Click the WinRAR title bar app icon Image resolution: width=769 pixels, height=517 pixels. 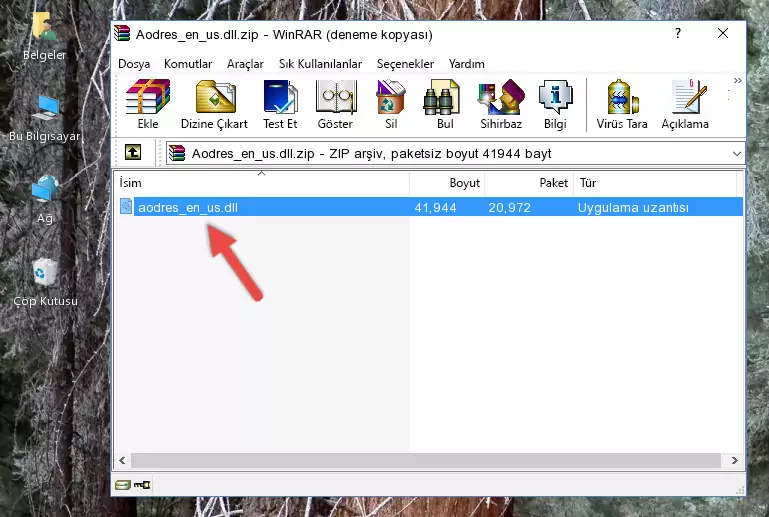point(122,34)
